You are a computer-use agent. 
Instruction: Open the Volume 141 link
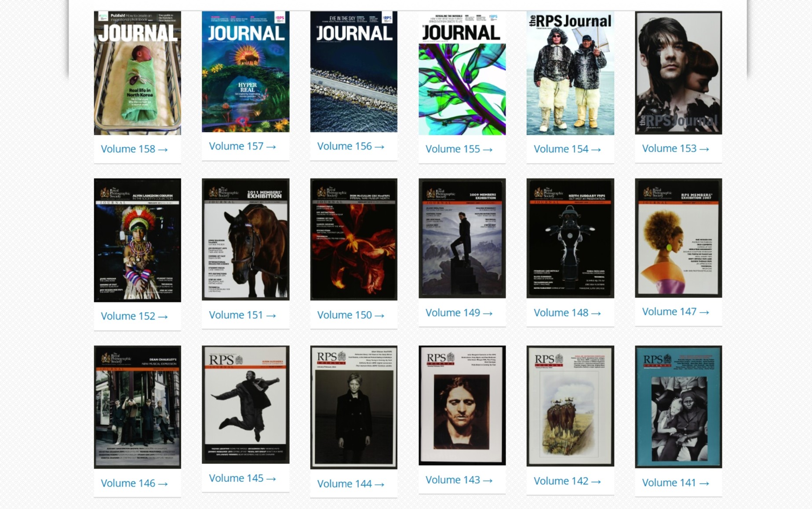coord(675,483)
